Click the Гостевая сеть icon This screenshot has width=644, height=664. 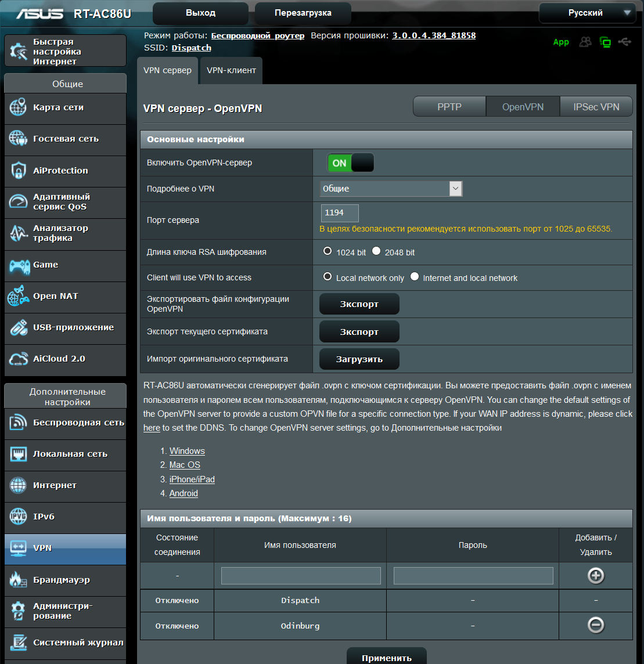pyautogui.click(x=18, y=139)
